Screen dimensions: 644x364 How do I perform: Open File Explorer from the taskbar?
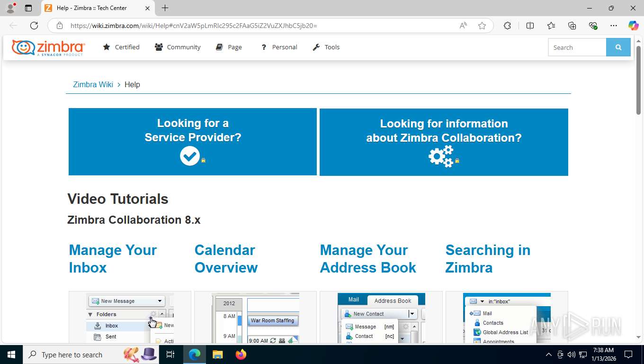217,355
